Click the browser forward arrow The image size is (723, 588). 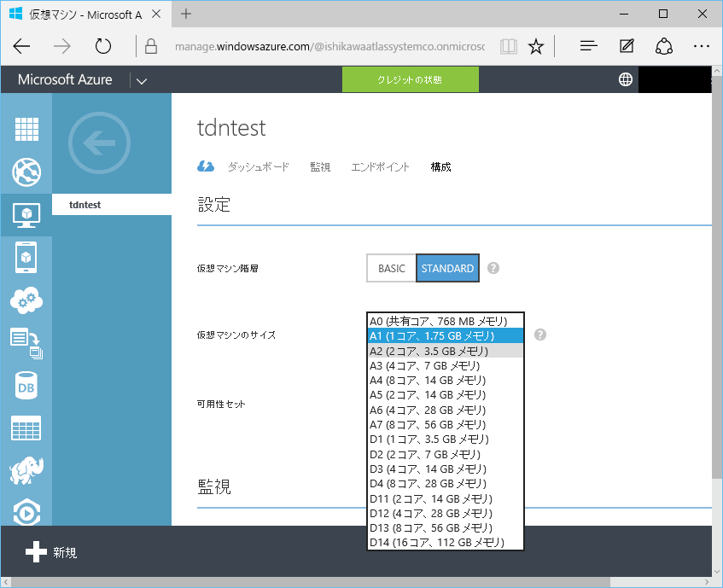pos(61,46)
